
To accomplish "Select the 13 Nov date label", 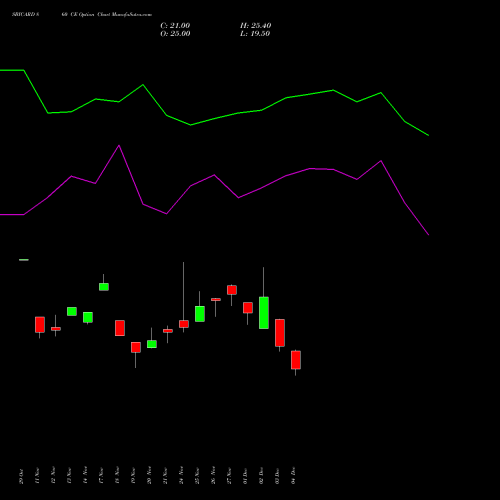I will 69,476.
